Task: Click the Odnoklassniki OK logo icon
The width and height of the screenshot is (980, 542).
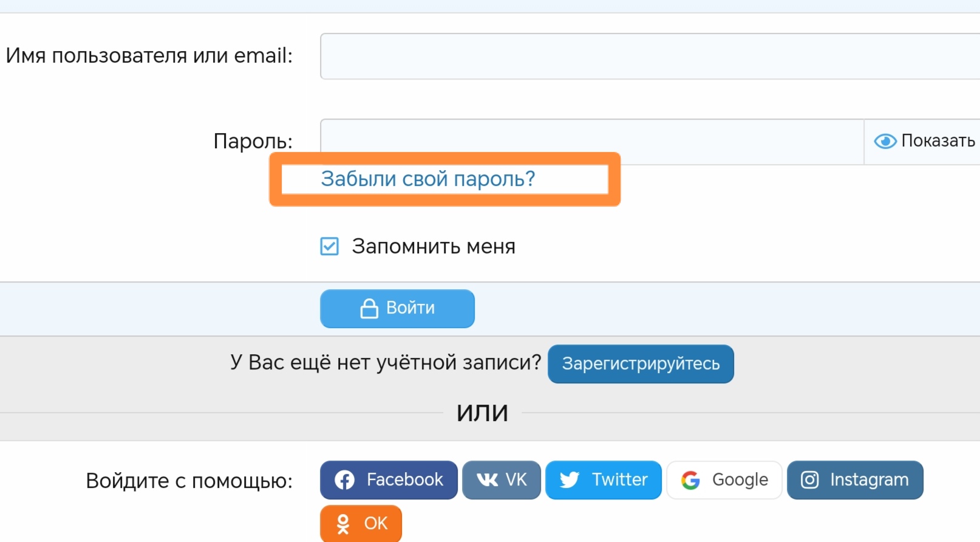Action: 343,524
